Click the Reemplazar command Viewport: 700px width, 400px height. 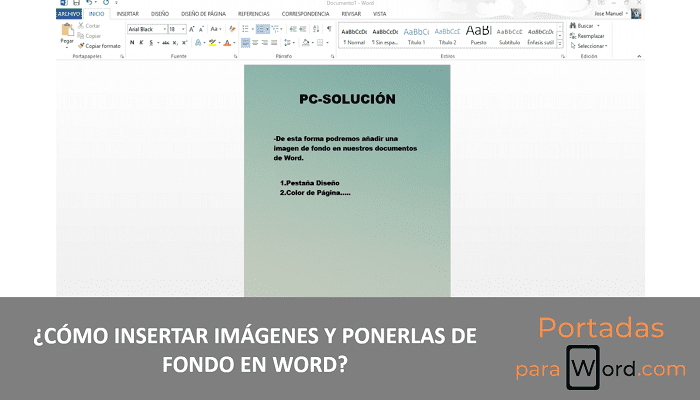pyautogui.click(x=587, y=36)
